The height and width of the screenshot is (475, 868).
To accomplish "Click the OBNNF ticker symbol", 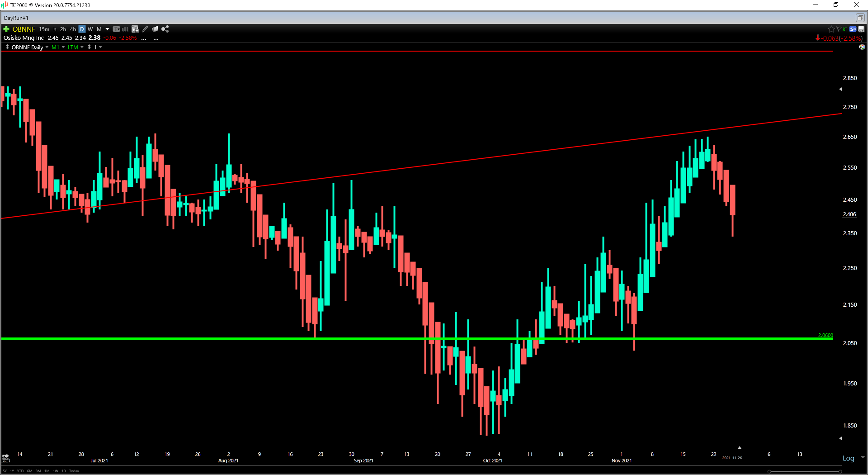I will pos(24,29).
